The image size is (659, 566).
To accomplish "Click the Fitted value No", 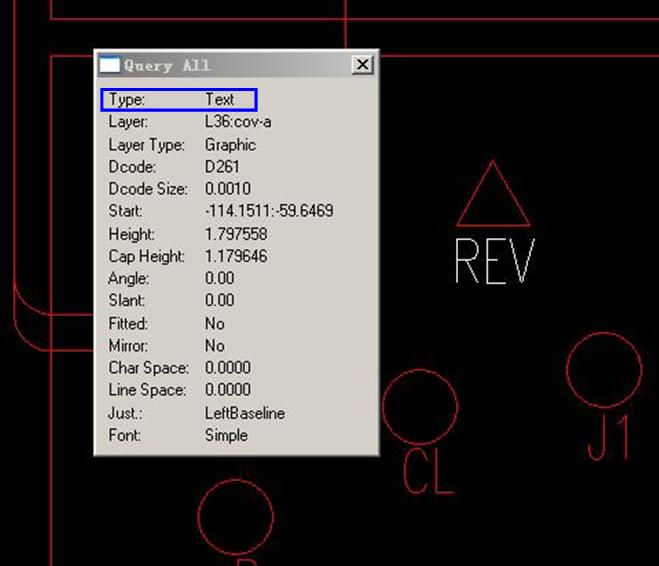I will pyautogui.click(x=214, y=324).
